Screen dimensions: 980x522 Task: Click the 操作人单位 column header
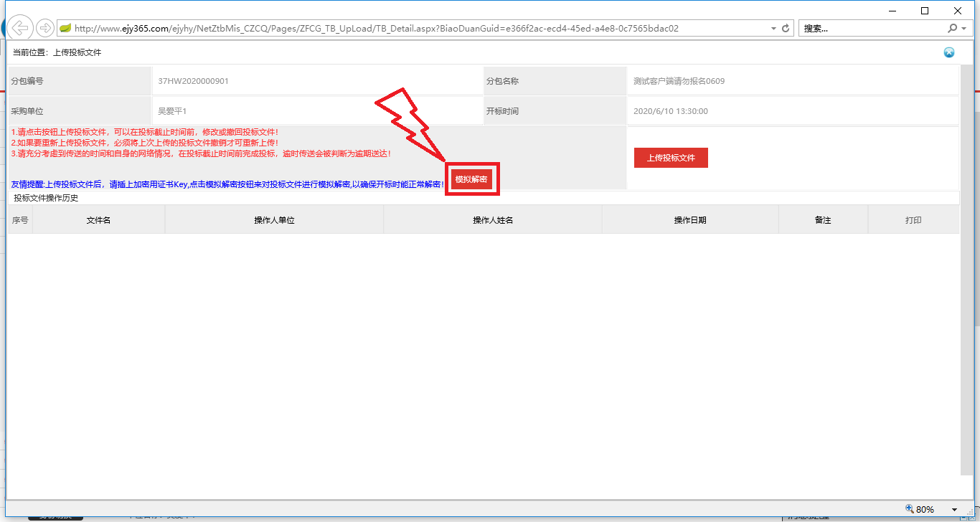(274, 220)
